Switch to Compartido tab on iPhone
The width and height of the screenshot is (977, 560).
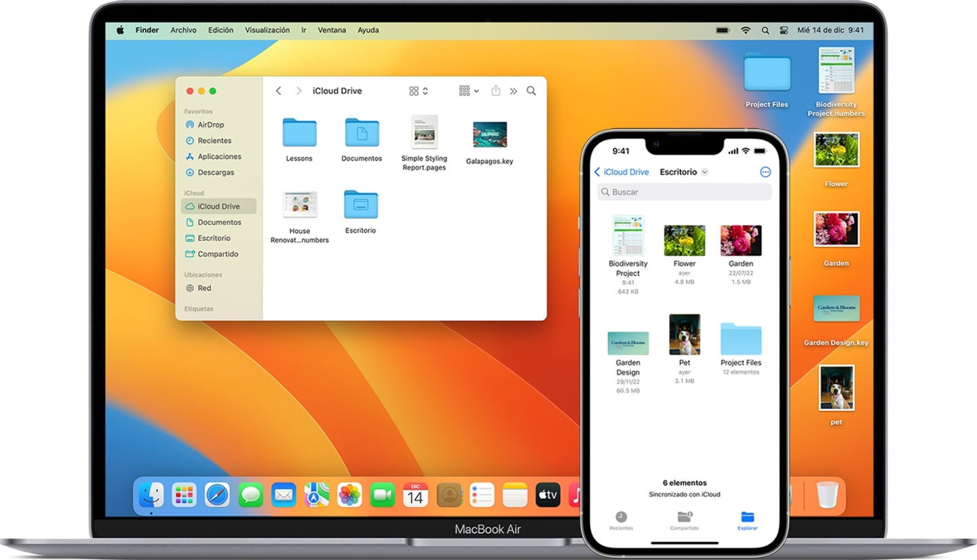pos(685,521)
